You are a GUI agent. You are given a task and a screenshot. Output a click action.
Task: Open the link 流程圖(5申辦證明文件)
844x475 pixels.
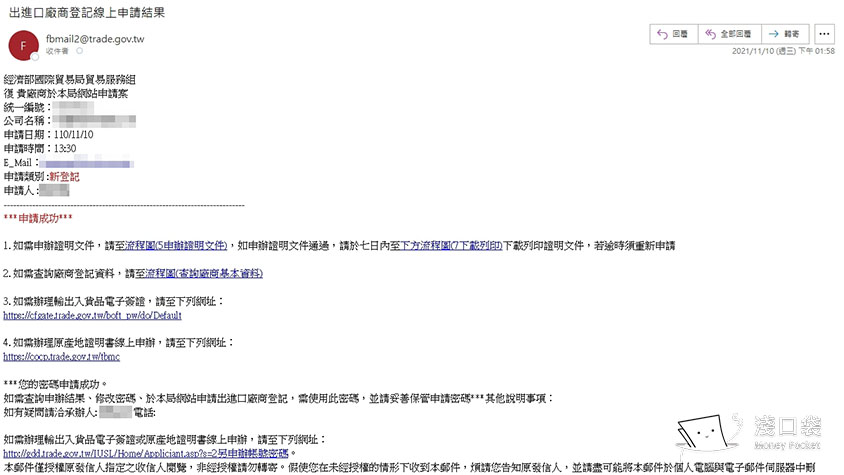click(176, 246)
